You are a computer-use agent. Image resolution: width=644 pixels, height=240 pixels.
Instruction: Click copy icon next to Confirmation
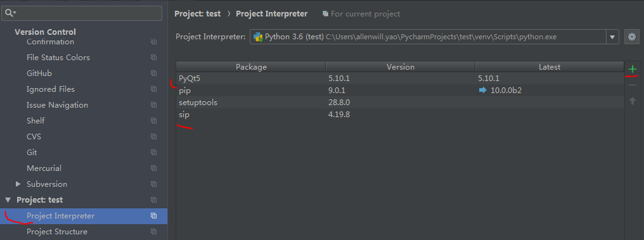[x=153, y=41]
